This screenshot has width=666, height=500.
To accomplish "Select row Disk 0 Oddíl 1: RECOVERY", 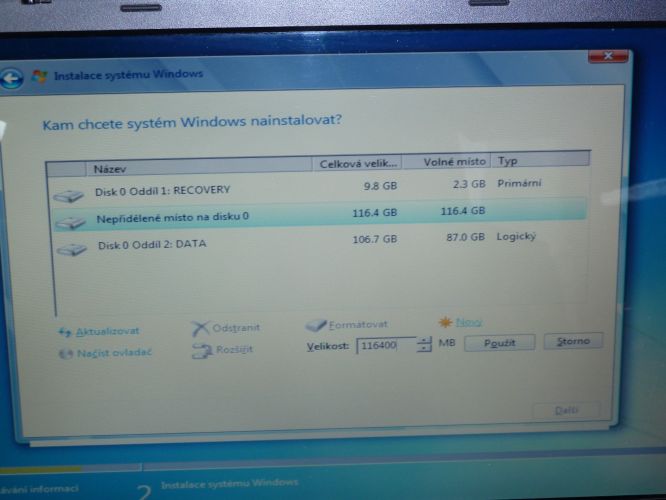I will click(x=319, y=189).
